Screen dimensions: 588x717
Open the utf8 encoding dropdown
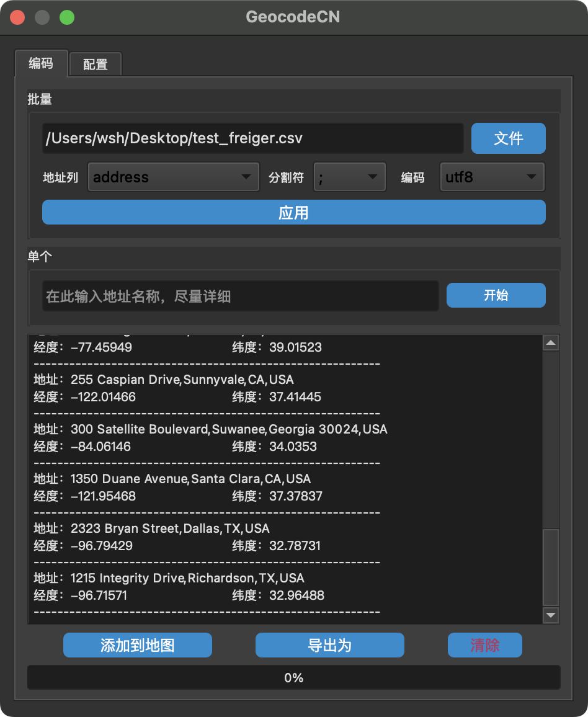pyautogui.click(x=492, y=177)
